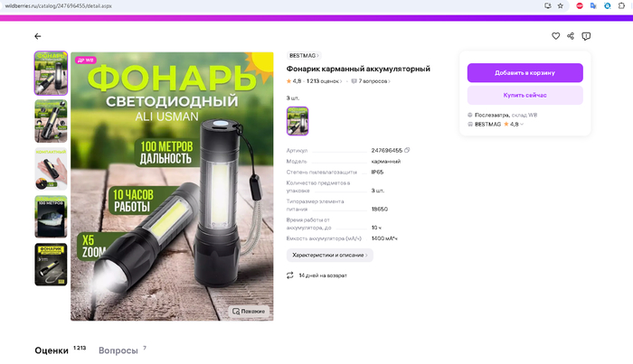Click Добавить в корзину button
633x364 pixels.
pos(524,72)
